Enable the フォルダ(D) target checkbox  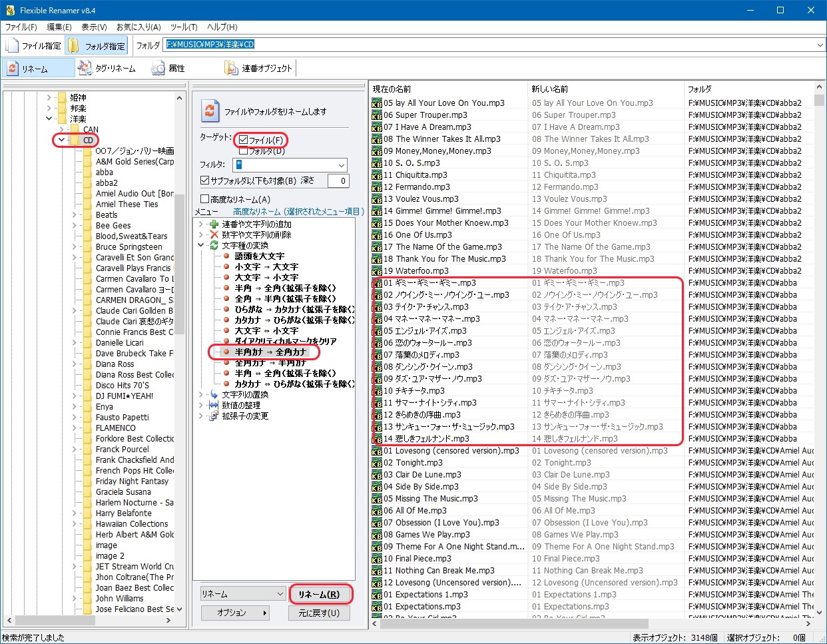click(243, 151)
